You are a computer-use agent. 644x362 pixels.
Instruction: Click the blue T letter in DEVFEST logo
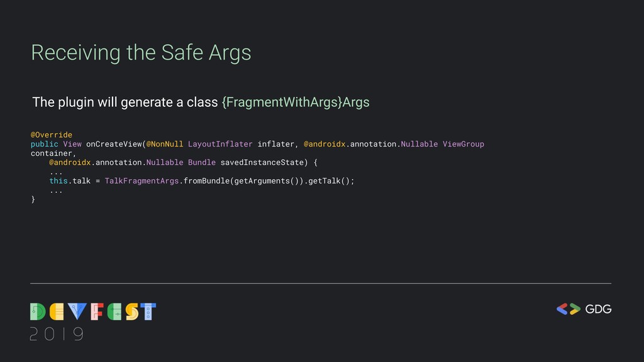[148, 312]
